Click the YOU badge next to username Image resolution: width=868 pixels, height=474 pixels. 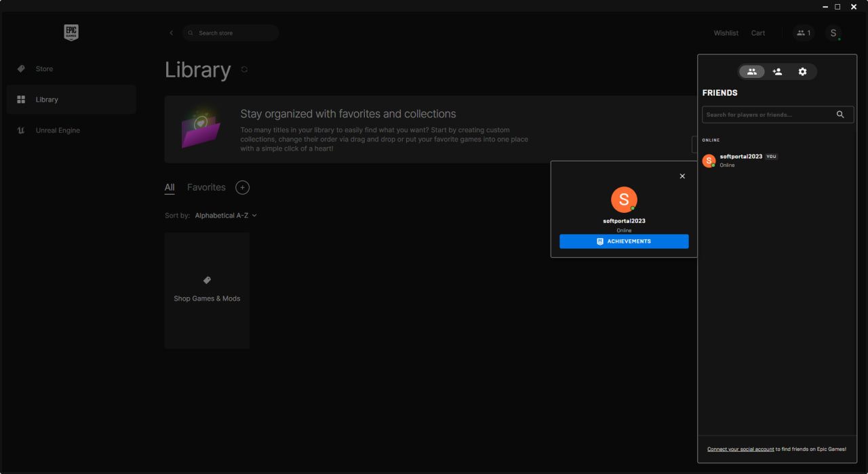771,157
